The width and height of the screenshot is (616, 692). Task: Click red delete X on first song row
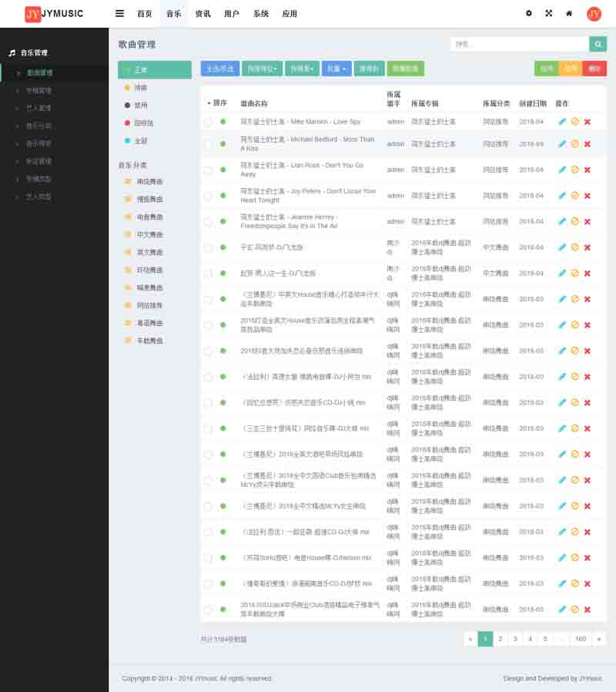[587, 122]
